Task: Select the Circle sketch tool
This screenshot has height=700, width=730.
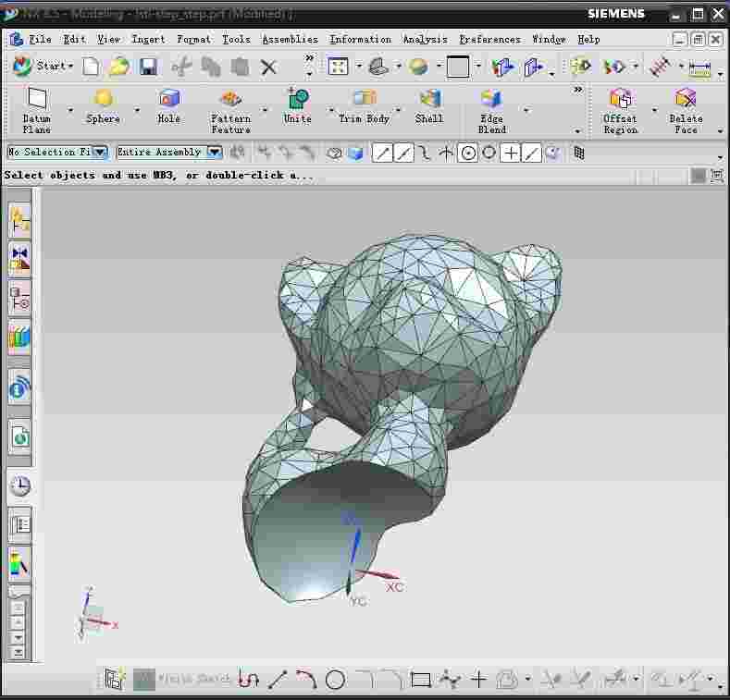Action: pyautogui.click(x=335, y=681)
